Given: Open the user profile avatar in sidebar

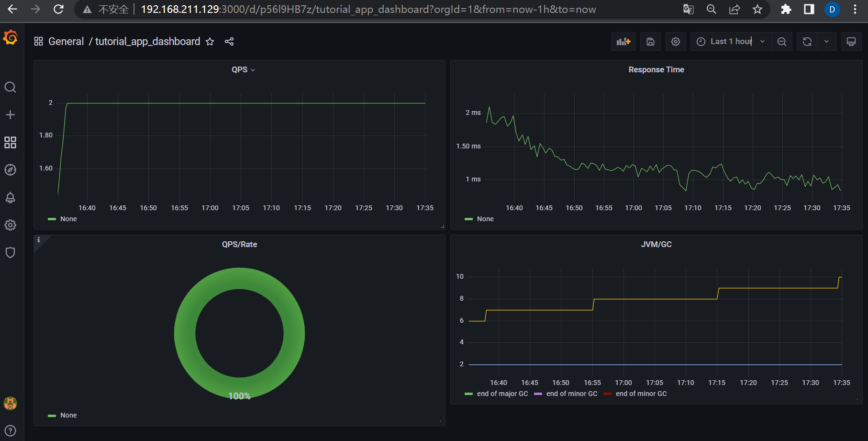Looking at the screenshot, I should [10, 403].
